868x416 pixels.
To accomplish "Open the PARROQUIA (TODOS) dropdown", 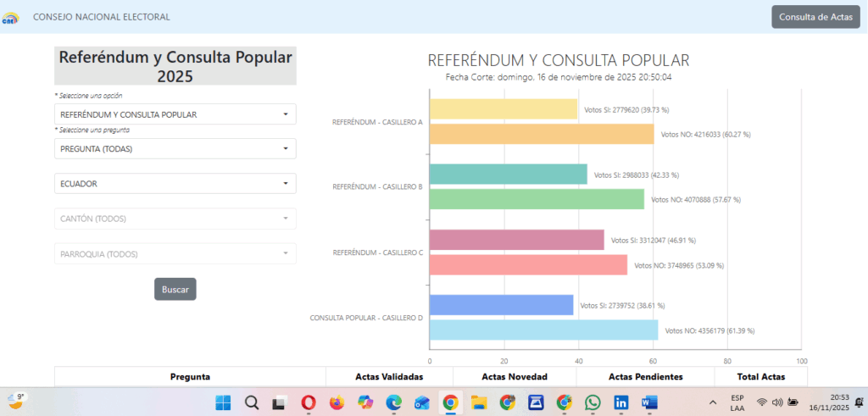I will 175,253.
